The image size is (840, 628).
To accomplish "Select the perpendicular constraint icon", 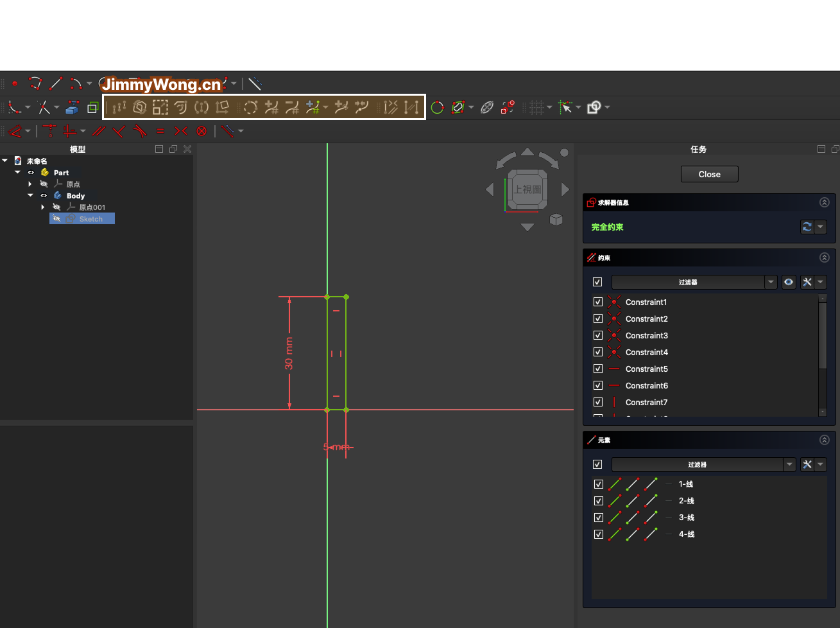I will 119,131.
